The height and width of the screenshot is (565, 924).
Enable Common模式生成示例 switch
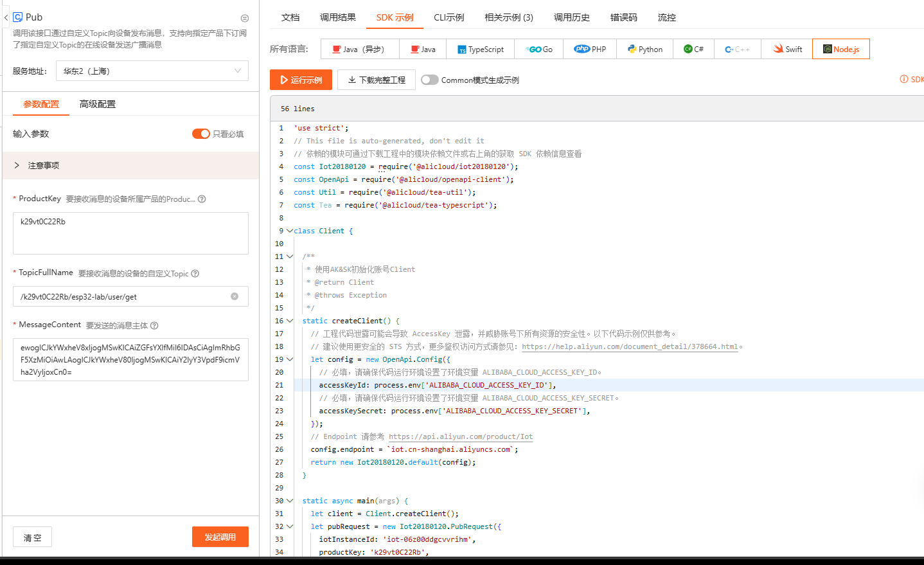pyautogui.click(x=430, y=80)
